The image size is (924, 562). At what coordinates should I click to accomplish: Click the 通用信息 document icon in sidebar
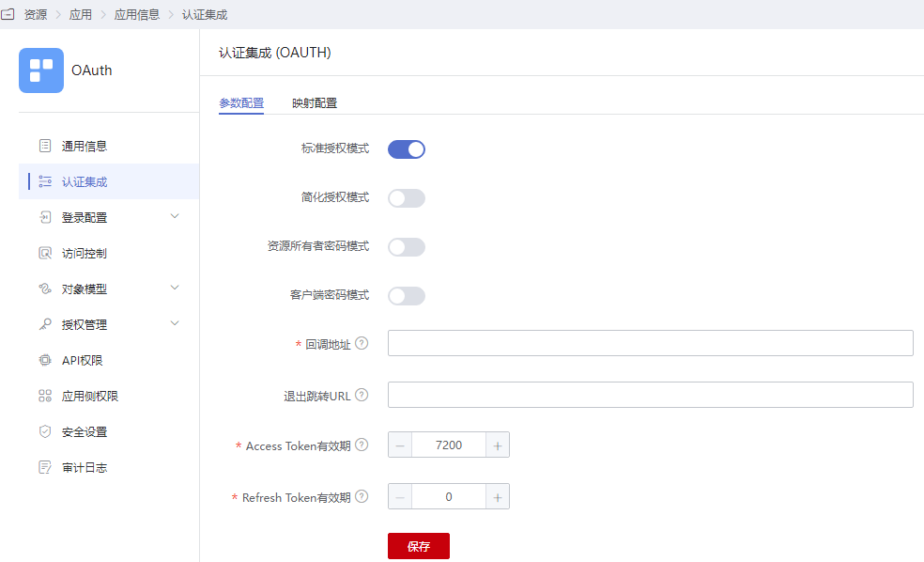coord(45,146)
